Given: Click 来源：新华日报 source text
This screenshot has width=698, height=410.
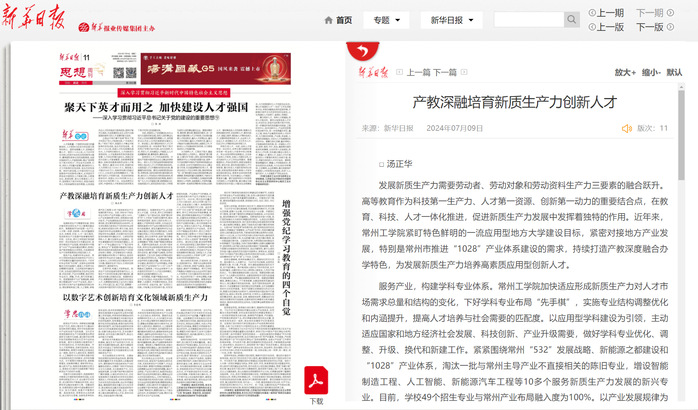Looking at the screenshot, I should pos(387,128).
